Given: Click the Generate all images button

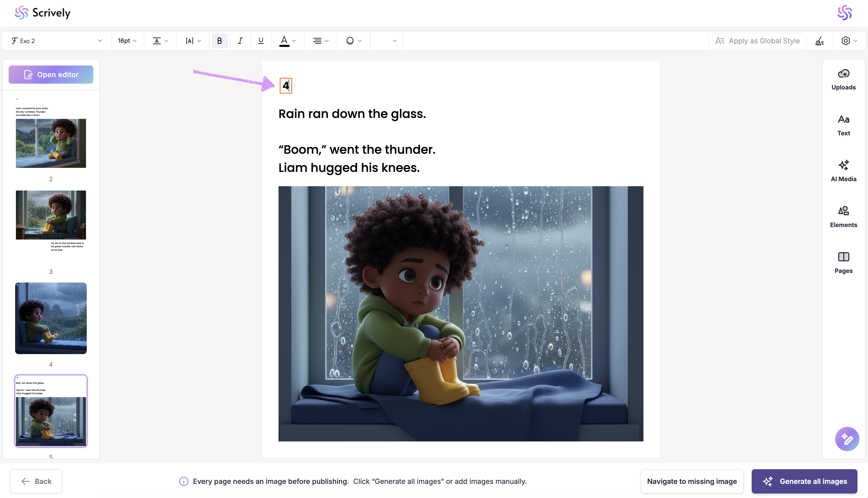Looking at the screenshot, I should tap(804, 481).
